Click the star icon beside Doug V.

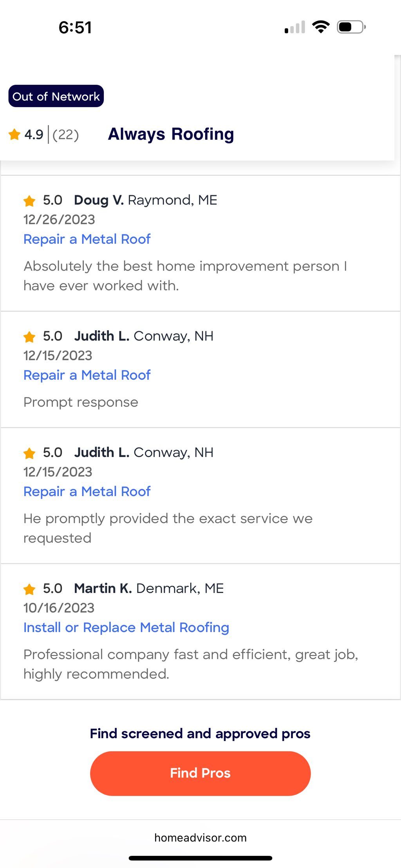tap(29, 201)
